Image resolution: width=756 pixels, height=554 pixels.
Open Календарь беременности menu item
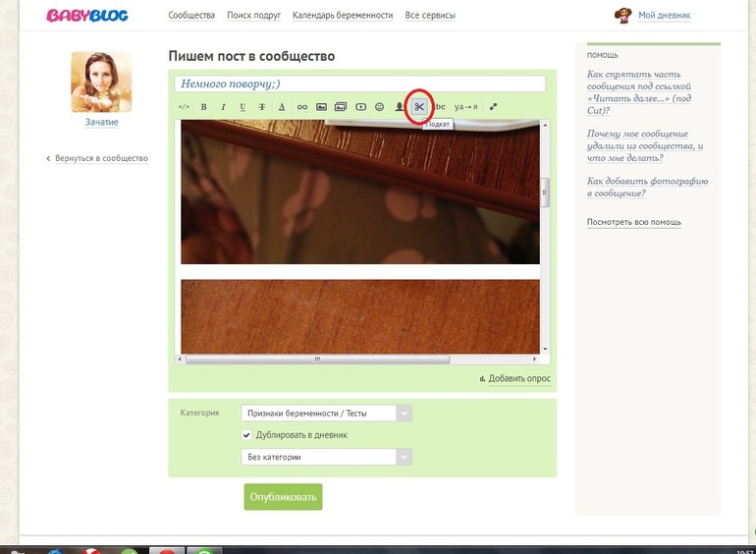point(343,16)
